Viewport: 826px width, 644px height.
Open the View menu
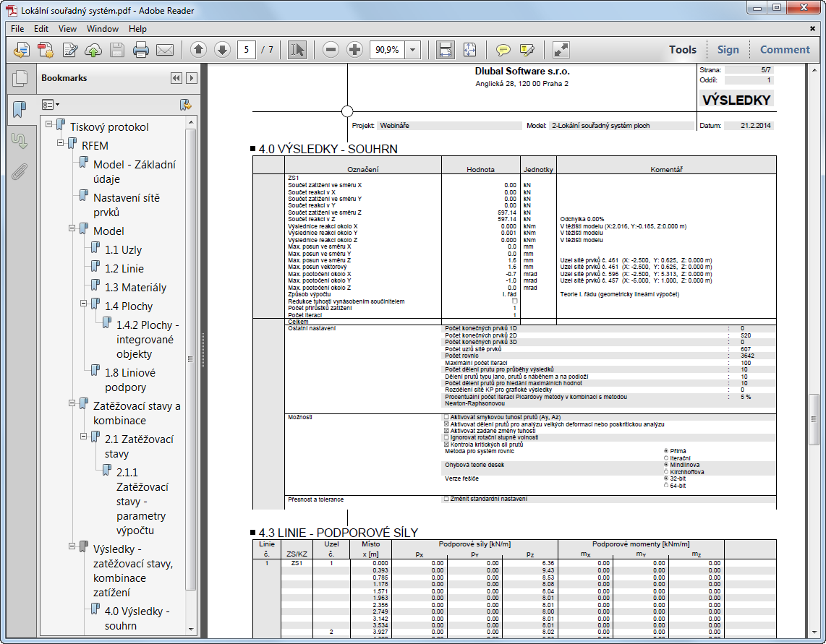click(x=67, y=28)
